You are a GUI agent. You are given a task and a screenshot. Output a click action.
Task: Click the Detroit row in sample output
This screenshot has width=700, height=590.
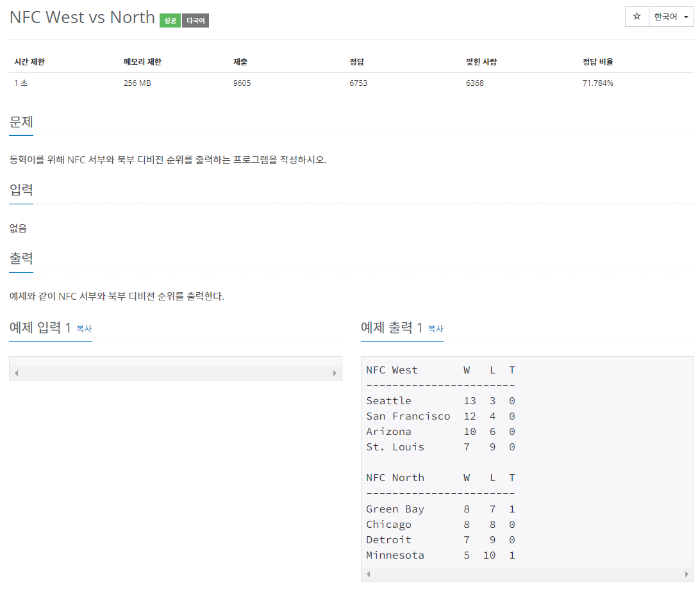point(440,540)
